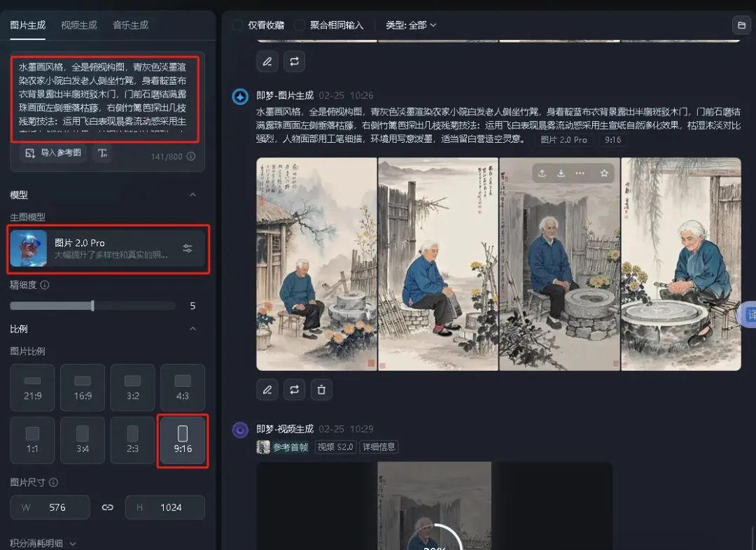Click the download icon on third image
The image size is (756, 550).
tap(561, 173)
